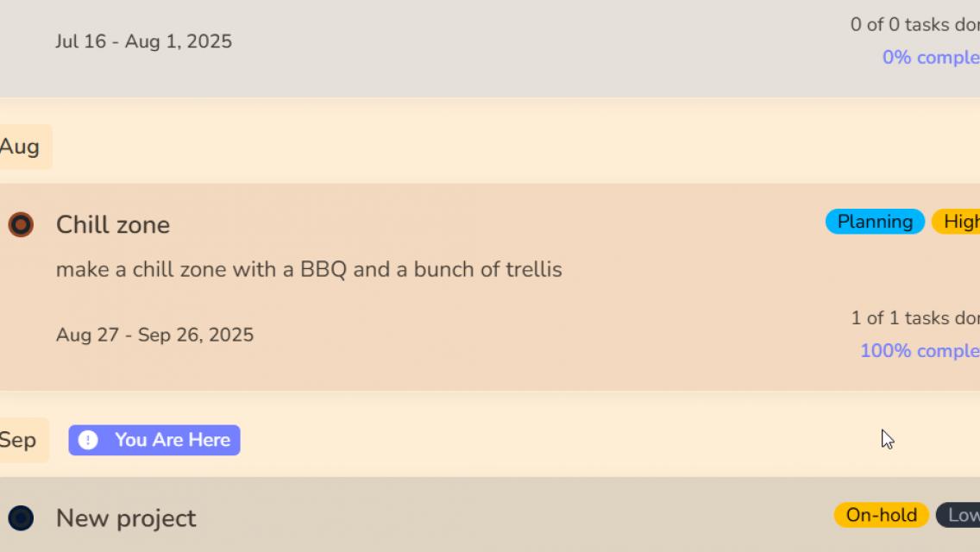Click the Jul 16 - Aug 1, 2025 date range
This screenshot has width=980, height=552.
tap(143, 41)
